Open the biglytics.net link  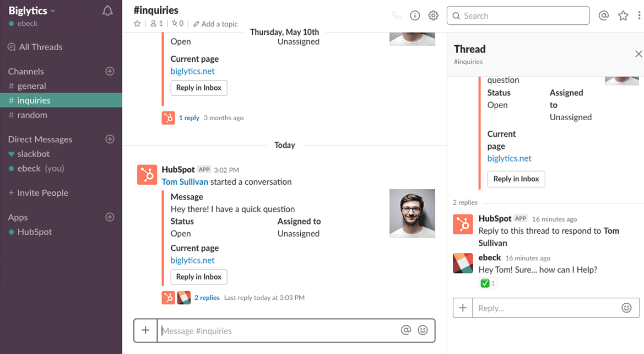[192, 260]
